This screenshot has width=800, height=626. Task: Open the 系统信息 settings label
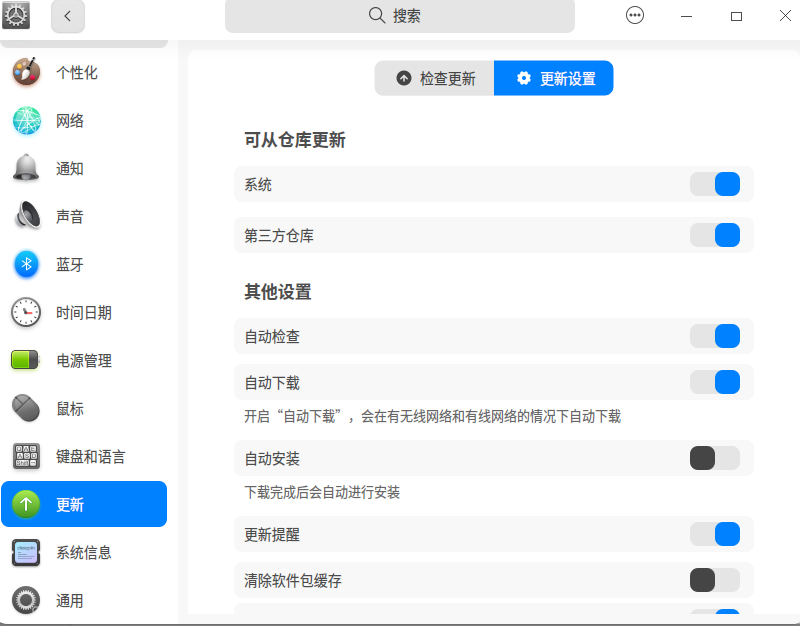(84, 553)
